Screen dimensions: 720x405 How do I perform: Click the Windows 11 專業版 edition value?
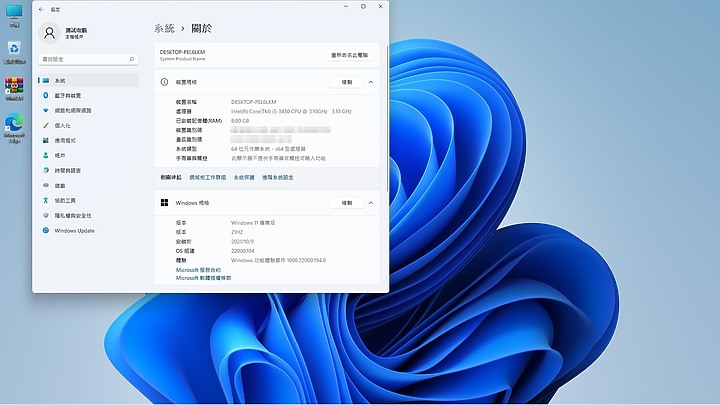(x=253, y=223)
